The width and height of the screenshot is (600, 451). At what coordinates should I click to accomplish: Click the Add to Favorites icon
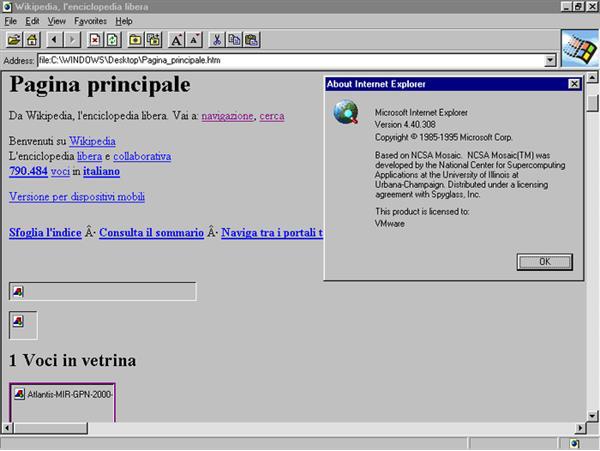tap(153, 40)
